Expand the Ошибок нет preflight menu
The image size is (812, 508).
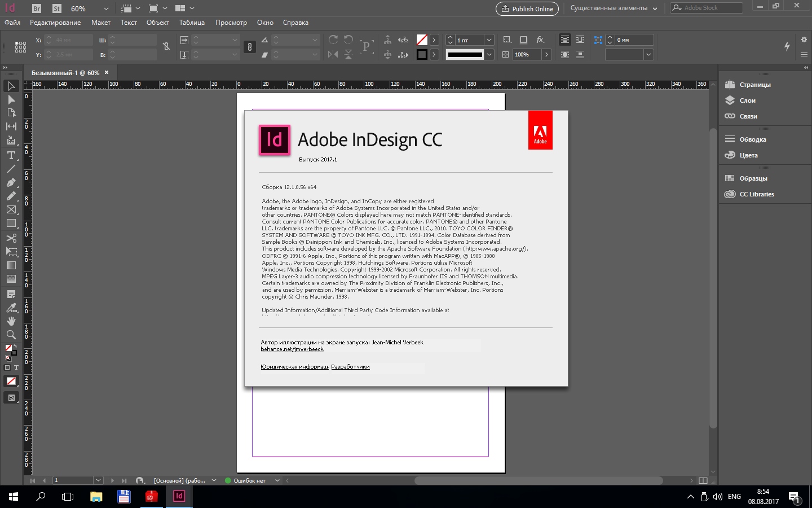277,480
